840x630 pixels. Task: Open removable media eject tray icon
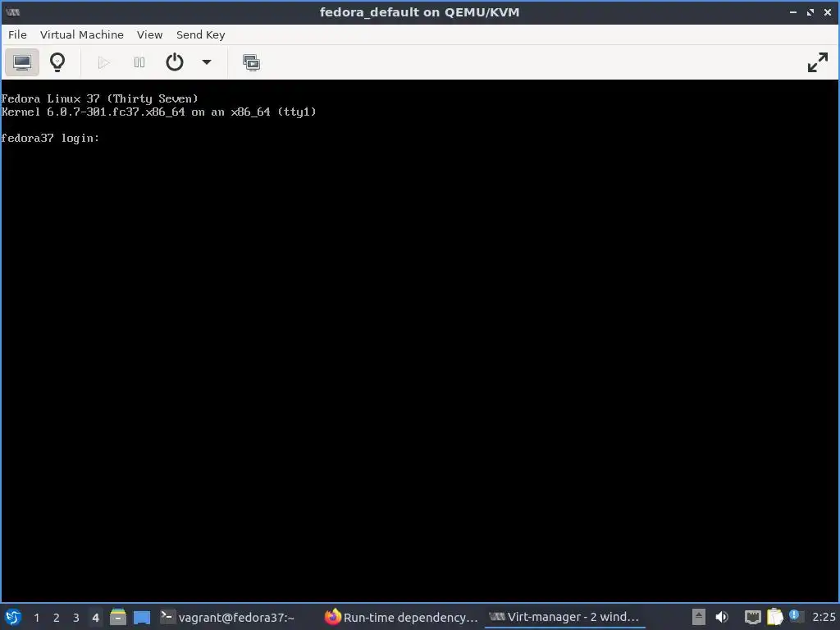click(x=698, y=617)
